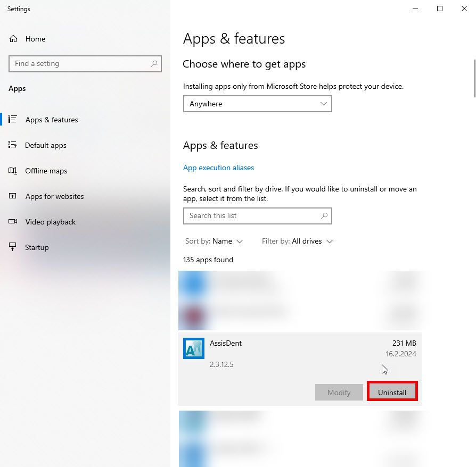
Task: Uninstall the AssisDent application
Action: (x=392, y=393)
